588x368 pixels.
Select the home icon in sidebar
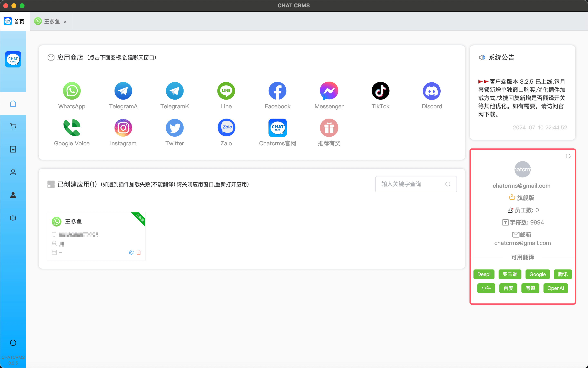[x=13, y=103]
